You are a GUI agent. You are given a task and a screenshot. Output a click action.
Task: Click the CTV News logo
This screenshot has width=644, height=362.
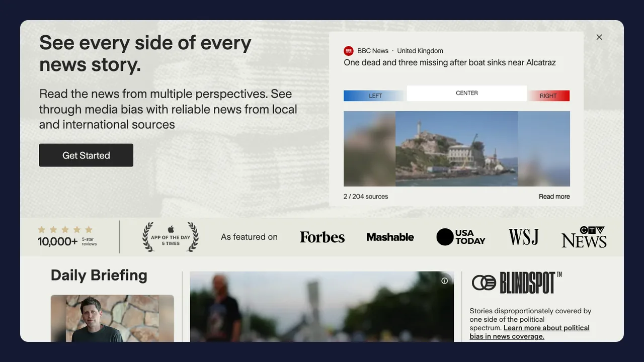pos(584,237)
